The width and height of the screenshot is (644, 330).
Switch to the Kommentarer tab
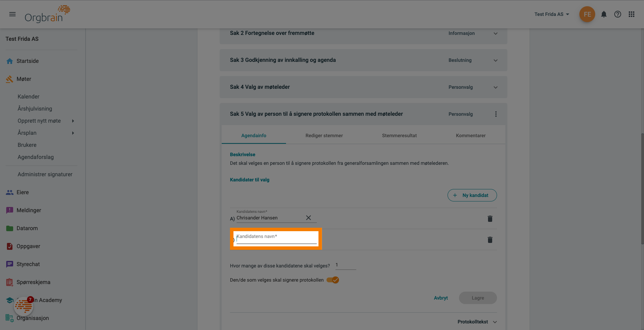click(471, 135)
